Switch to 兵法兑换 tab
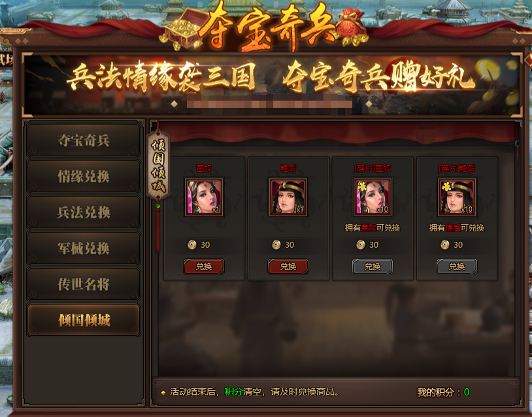 coord(84,212)
